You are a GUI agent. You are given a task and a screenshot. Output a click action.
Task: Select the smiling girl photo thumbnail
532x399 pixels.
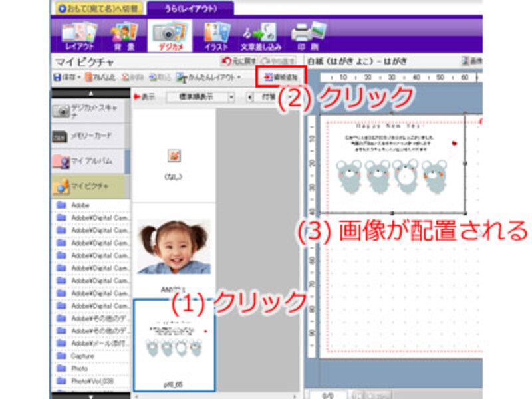(174, 247)
